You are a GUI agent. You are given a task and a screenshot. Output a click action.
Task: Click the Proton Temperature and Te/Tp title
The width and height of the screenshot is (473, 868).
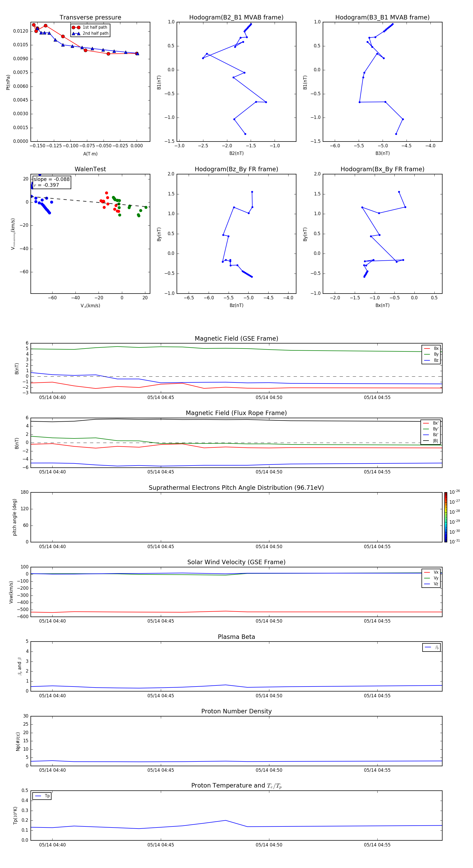[x=236, y=785]
